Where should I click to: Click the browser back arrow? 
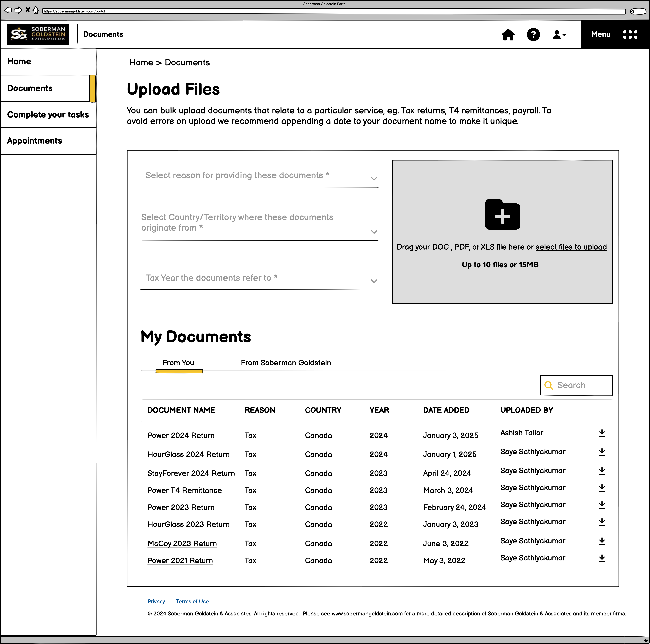click(8, 10)
